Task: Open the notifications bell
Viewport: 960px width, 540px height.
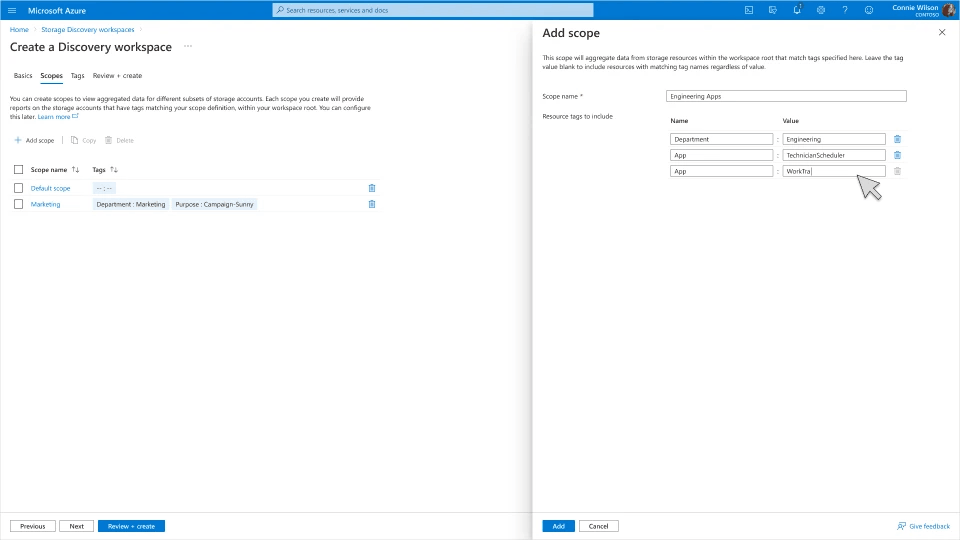Action: pos(797,10)
